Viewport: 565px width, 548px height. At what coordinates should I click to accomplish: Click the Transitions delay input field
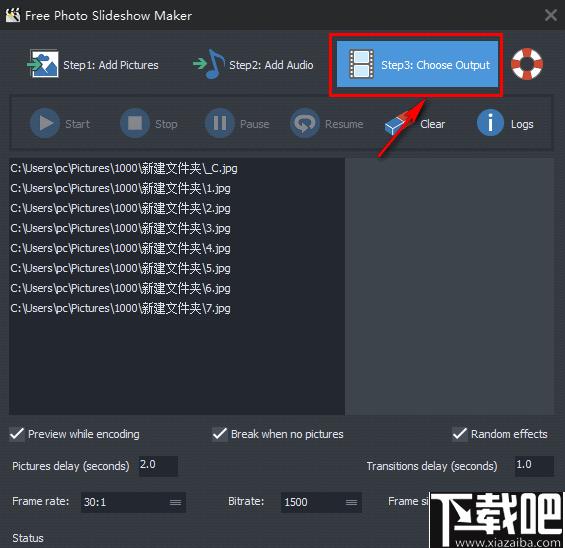(534, 465)
